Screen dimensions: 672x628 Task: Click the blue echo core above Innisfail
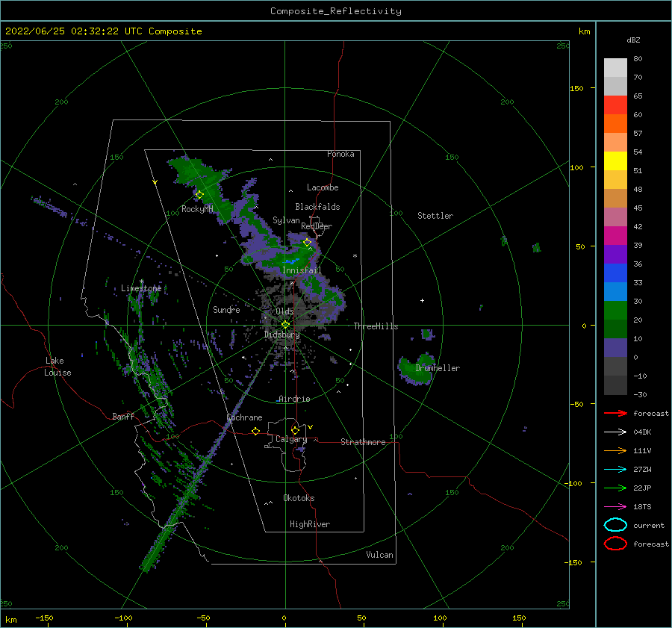click(x=292, y=261)
